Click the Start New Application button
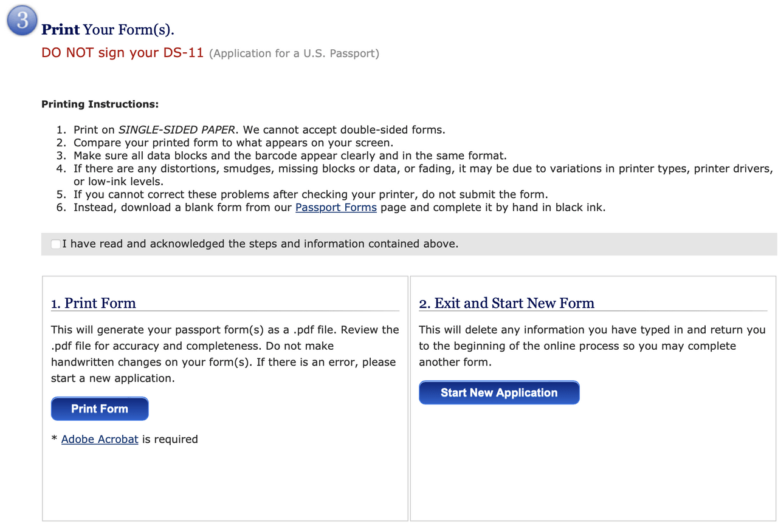Screen dimensions: 778x532 499,393
